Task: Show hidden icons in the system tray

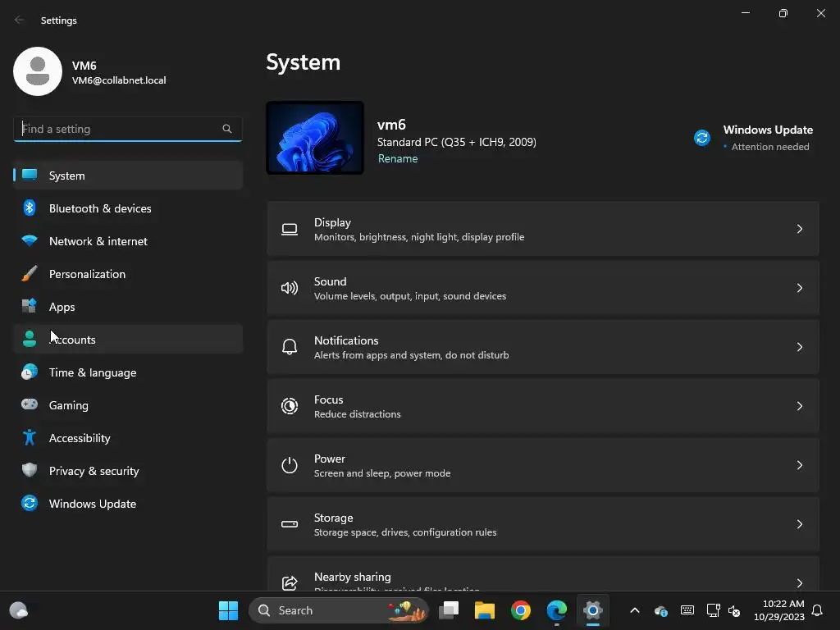Action: coord(635,610)
